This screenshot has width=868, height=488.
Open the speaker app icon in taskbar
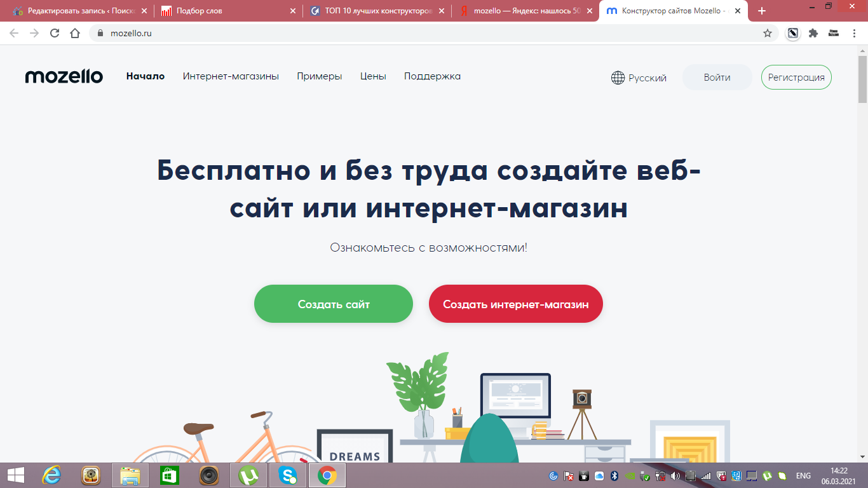209,475
